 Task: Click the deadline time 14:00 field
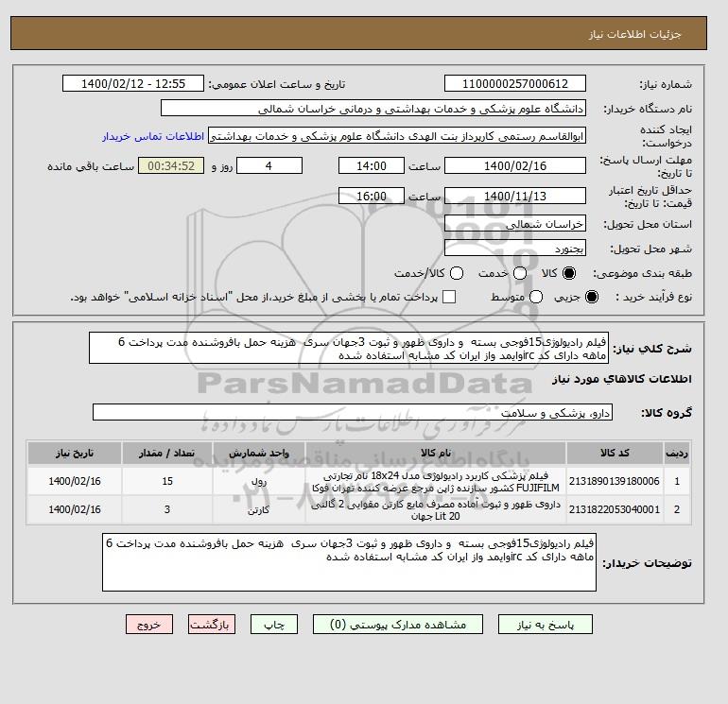click(x=372, y=165)
